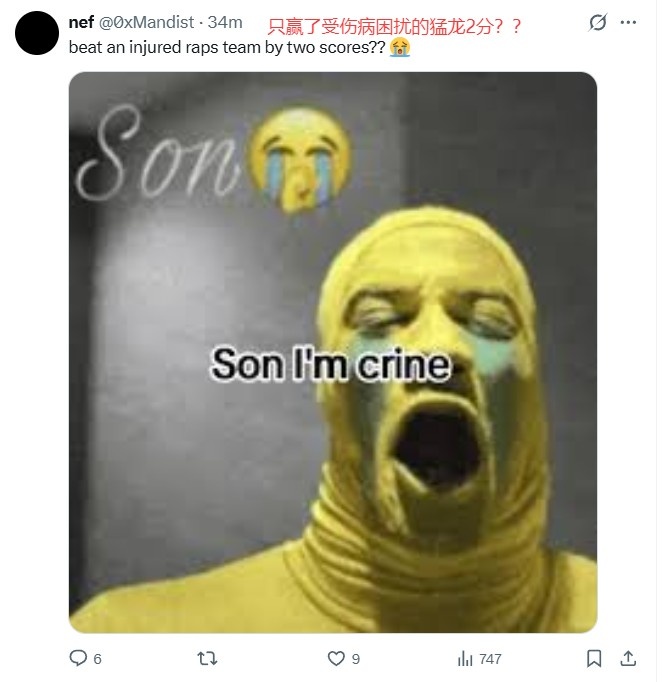Open the 34m timestamp permalink
Screen dimensions: 663x682
click(x=224, y=22)
